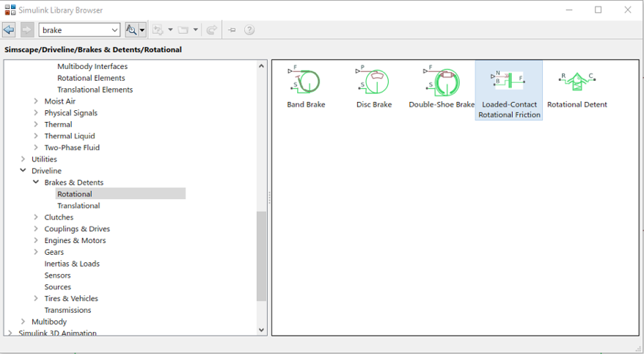644x354 pixels.
Task: Select the Band Brake block
Action: 306,88
